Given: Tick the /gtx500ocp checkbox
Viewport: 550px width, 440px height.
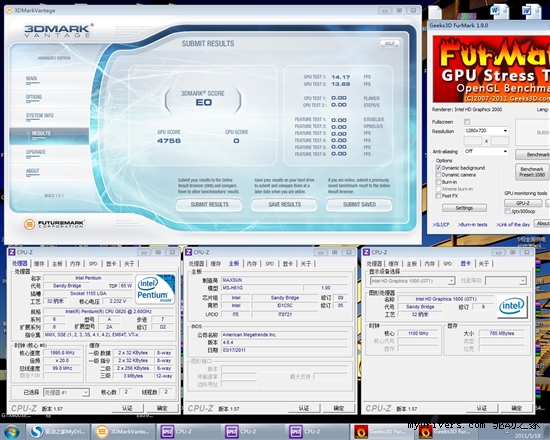Looking at the screenshot, I should coord(507,211).
